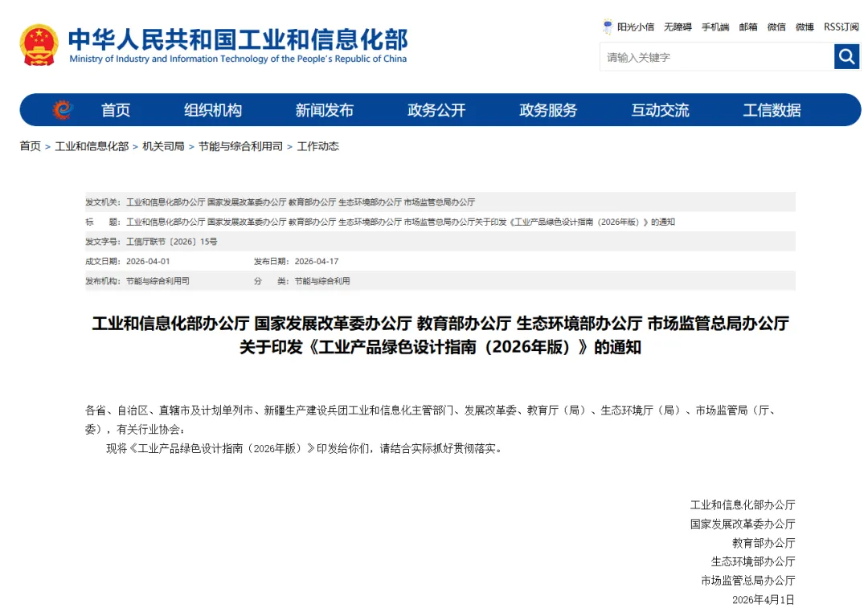Click the ministry name title banner

[238, 45]
